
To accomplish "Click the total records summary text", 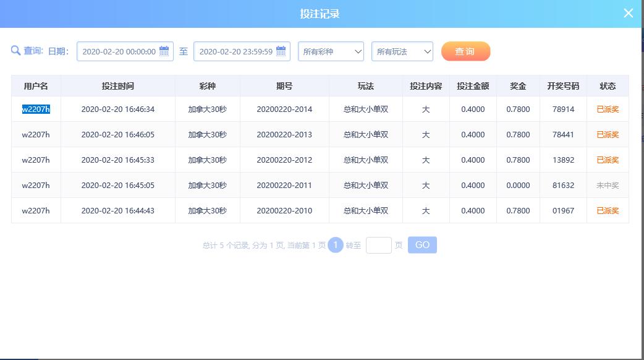I will 264,246.
